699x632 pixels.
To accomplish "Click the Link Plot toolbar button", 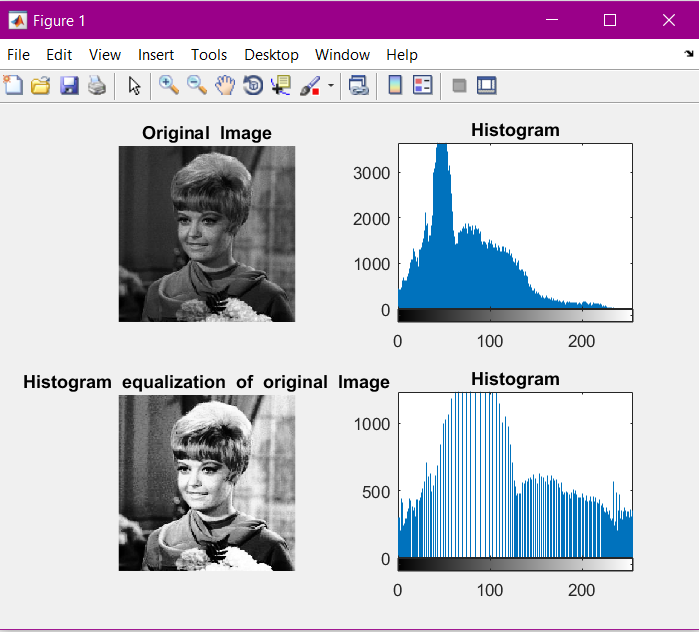I will click(x=358, y=86).
